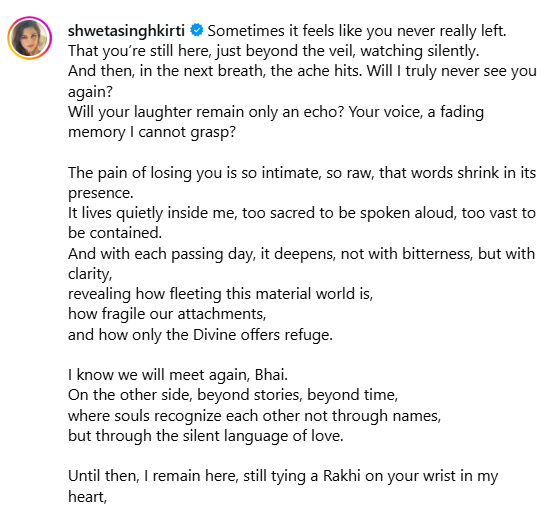Screen dimensions: 551x505
Task: Click the text 'be contained.'
Action: click(x=115, y=233)
